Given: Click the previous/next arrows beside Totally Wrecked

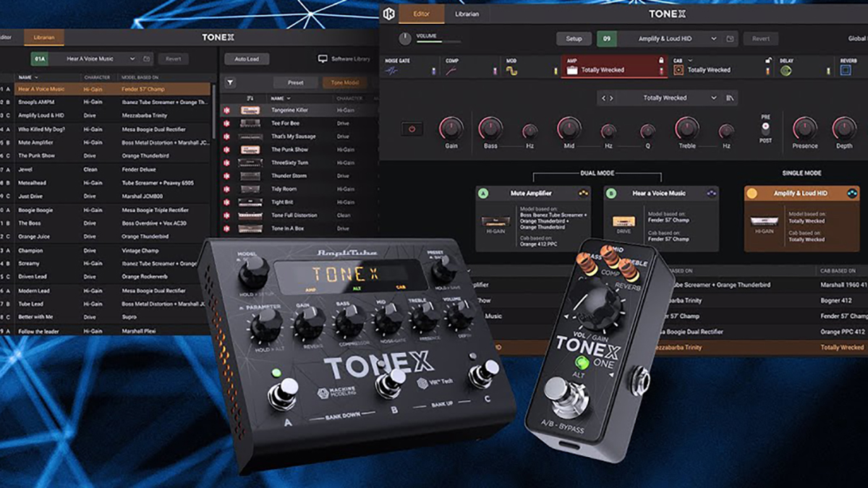Looking at the screenshot, I should 607,98.
